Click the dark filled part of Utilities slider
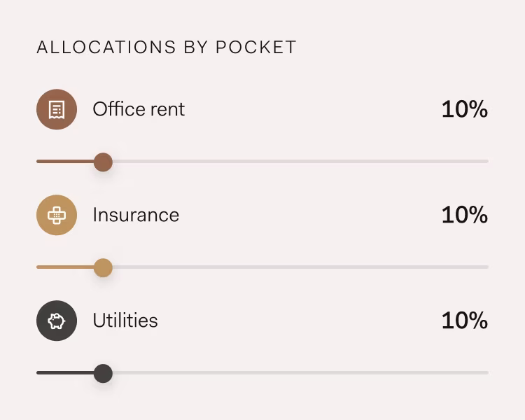 [x=65, y=373]
